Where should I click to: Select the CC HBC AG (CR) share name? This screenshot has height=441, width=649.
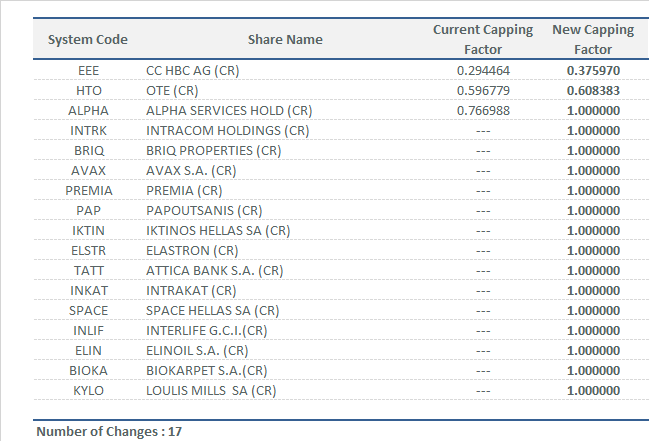point(193,71)
